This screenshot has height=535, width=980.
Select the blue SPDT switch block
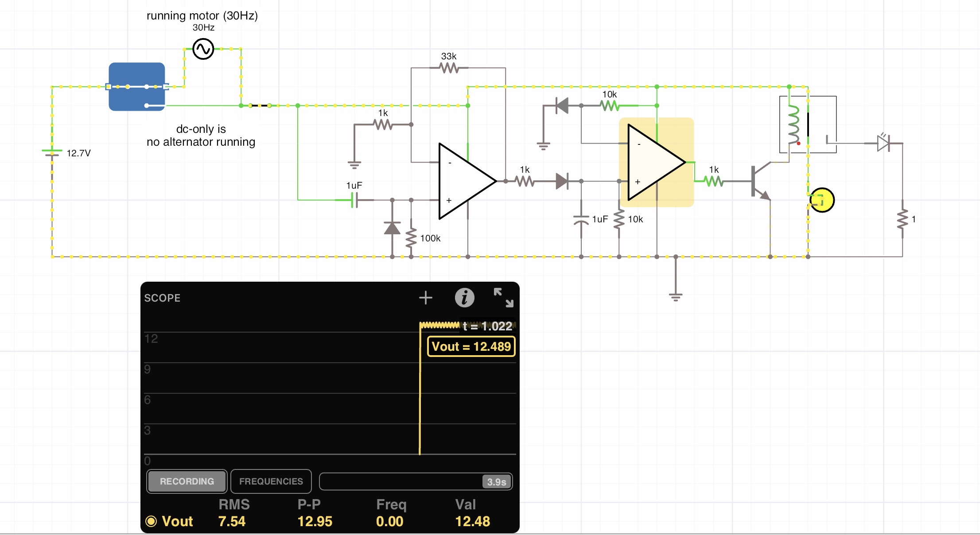click(137, 86)
